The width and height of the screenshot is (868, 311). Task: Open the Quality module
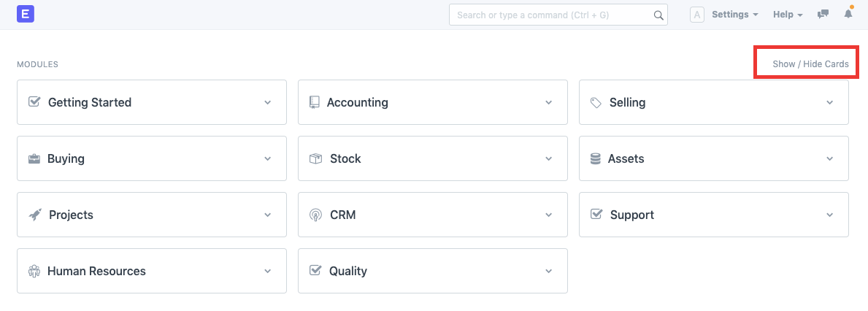pos(348,271)
